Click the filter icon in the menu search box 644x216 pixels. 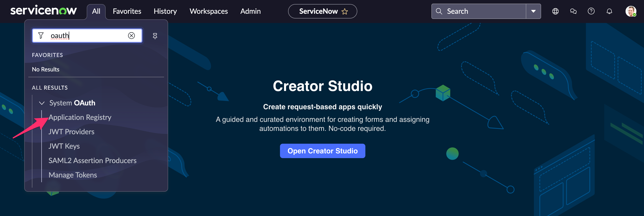pyautogui.click(x=41, y=36)
